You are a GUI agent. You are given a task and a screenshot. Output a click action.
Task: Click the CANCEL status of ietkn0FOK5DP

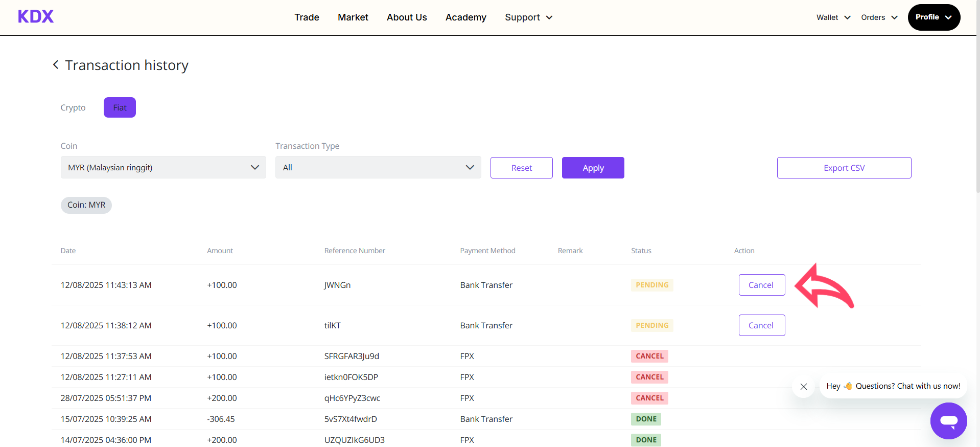pos(649,377)
